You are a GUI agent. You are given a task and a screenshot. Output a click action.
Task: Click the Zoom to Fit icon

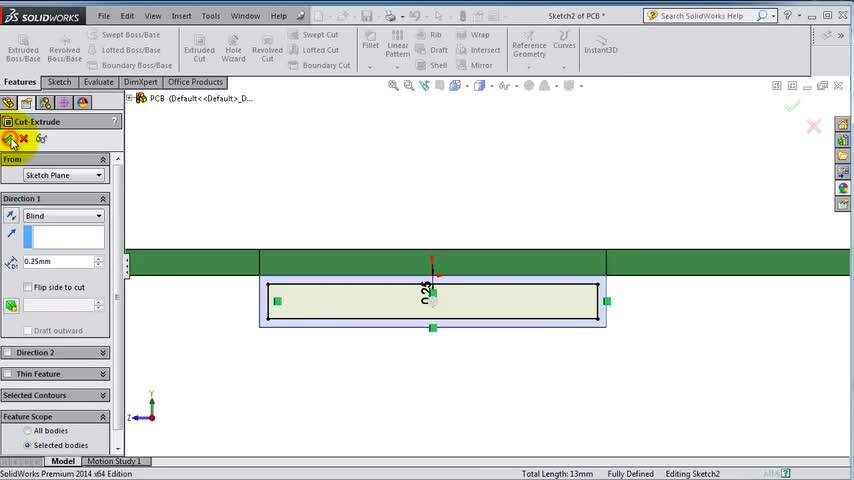point(393,86)
